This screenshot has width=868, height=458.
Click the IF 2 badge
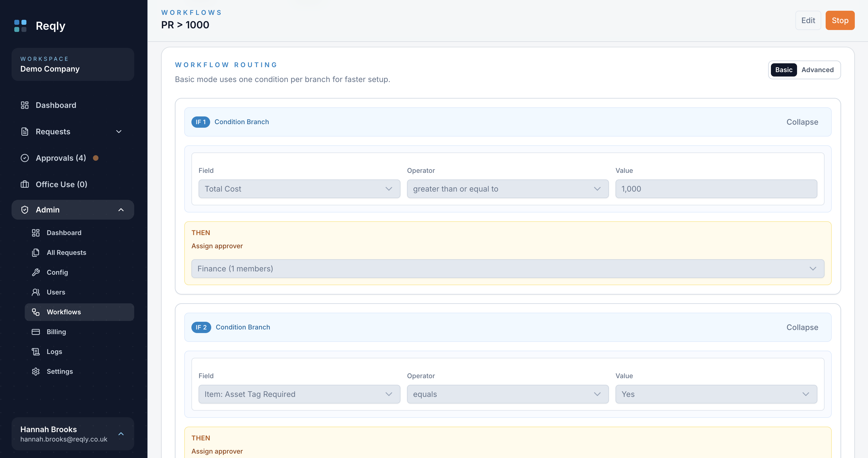201,328
